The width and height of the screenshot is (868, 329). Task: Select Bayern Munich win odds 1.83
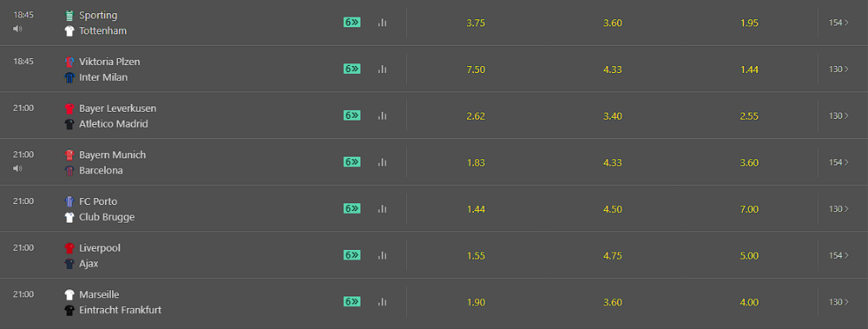[476, 163]
